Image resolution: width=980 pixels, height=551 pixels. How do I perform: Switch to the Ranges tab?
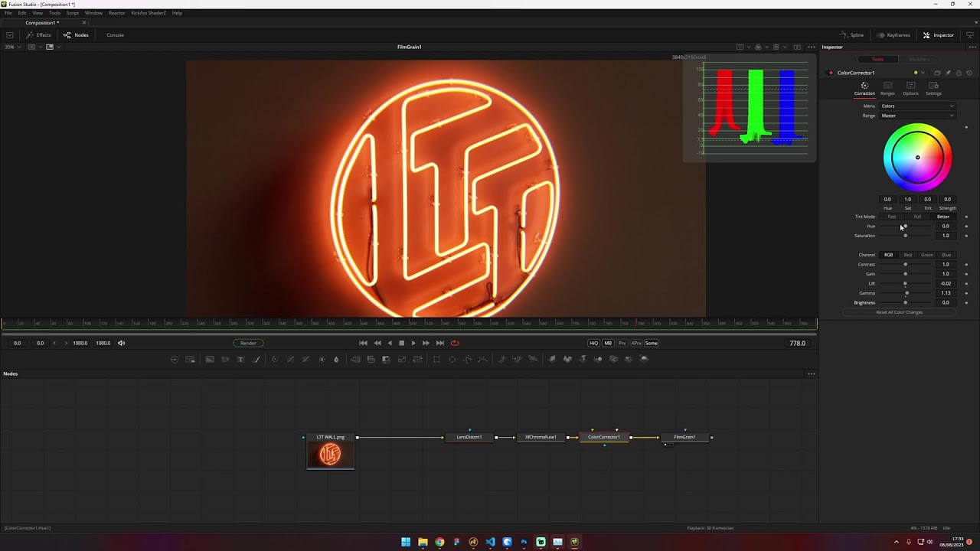tap(887, 89)
